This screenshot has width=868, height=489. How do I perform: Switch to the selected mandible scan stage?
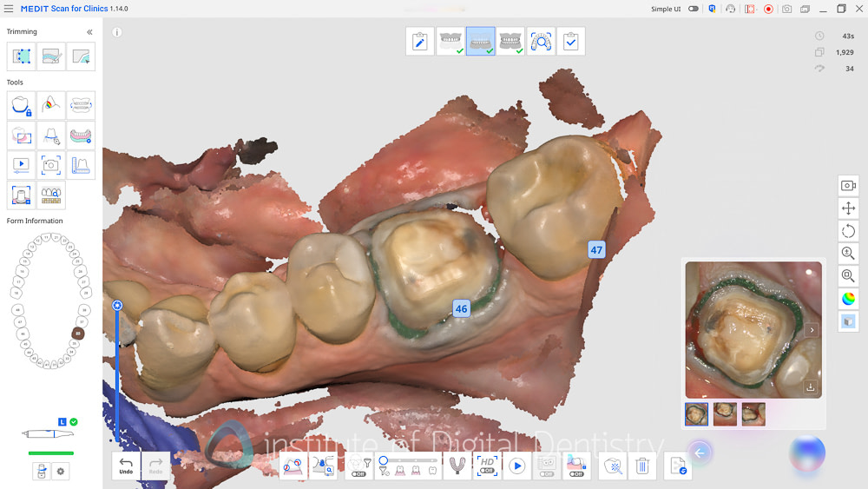coord(481,42)
